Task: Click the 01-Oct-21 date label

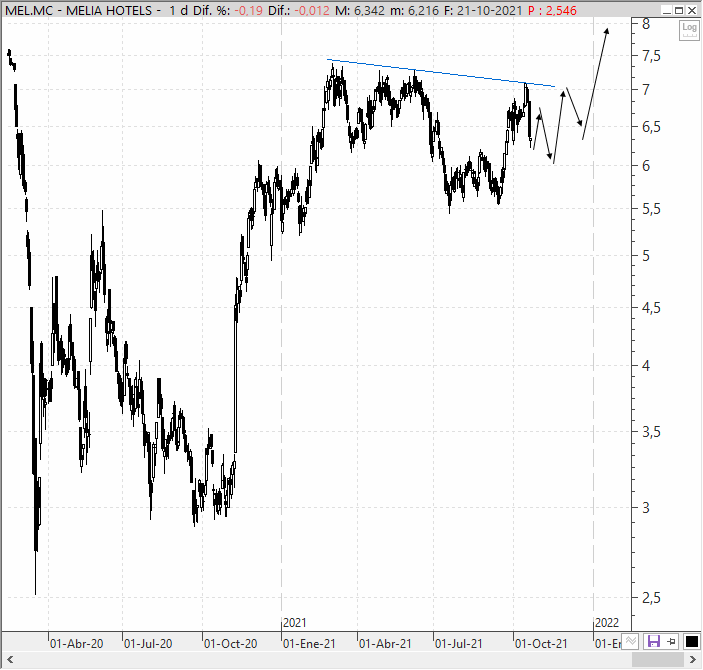Action: [x=541, y=644]
